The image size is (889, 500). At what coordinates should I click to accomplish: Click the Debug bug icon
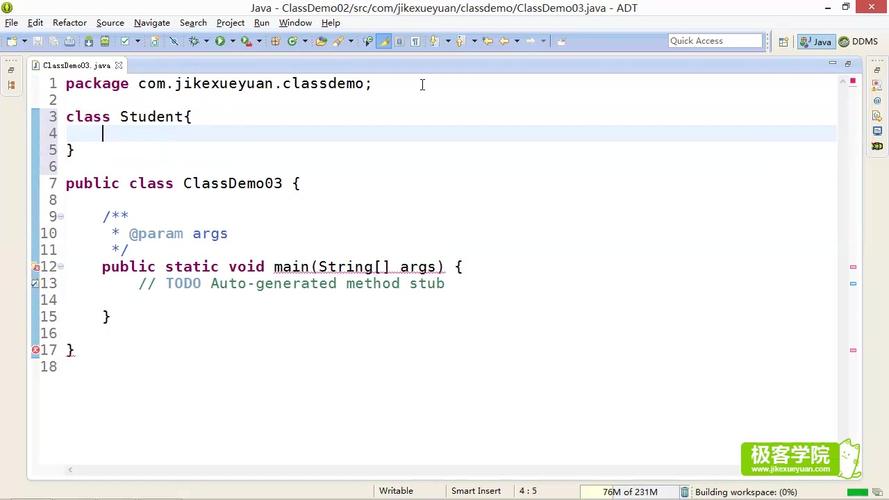(x=193, y=41)
